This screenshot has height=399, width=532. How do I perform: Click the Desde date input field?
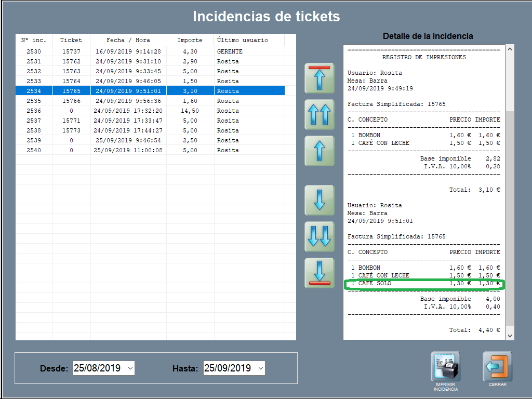(99, 368)
